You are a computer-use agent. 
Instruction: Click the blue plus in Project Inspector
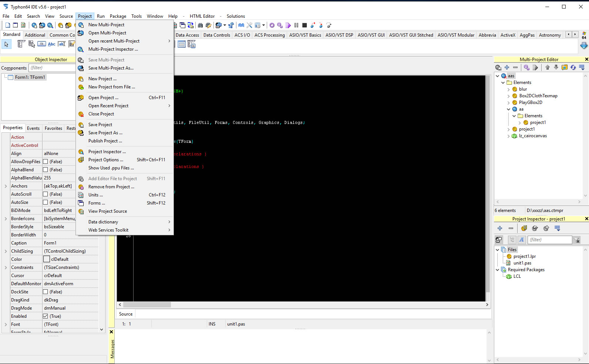pos(500,228)
